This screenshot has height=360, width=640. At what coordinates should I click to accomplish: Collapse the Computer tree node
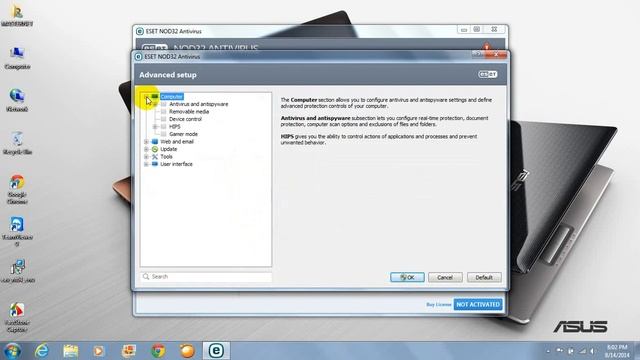click(146, 97)
